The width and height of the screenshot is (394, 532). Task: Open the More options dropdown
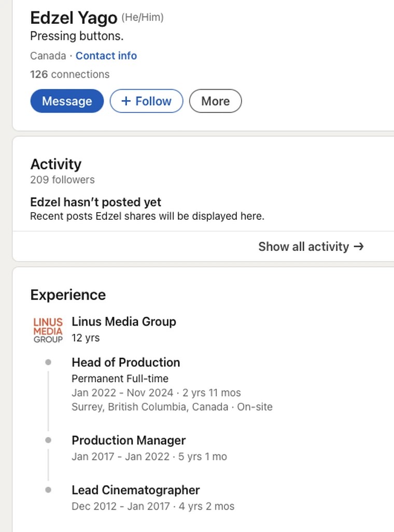tap(216, 101)
